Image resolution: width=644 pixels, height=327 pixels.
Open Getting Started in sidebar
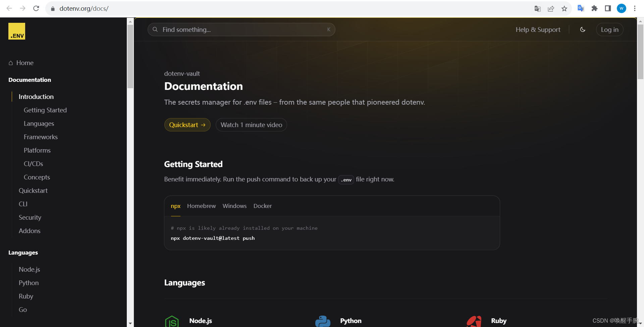pos(45,110)
